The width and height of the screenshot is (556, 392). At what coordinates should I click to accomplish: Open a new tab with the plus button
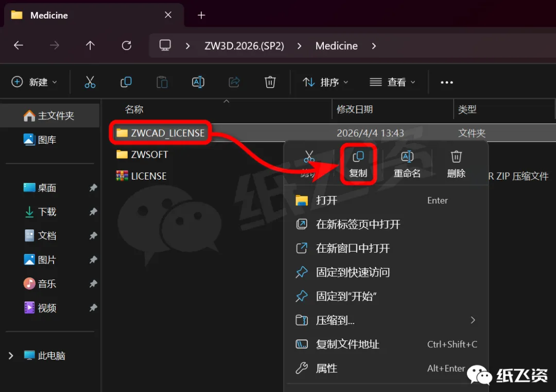point(201,15)
